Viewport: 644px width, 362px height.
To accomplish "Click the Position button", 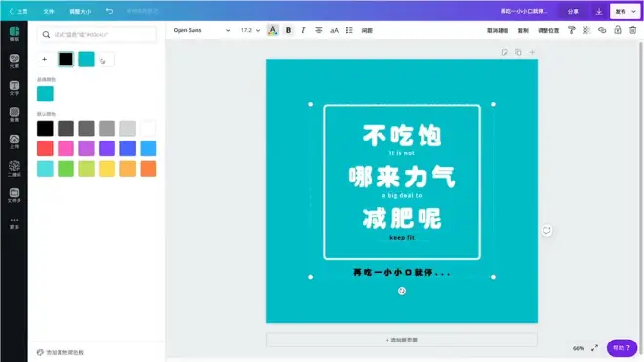I will point(548,30).
